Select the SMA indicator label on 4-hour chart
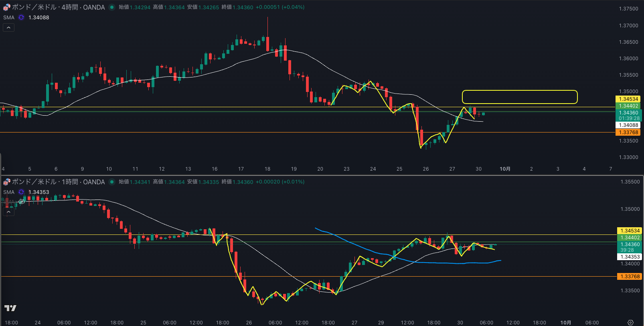This screenshot has width=644, height=326. tap(9, 17)
